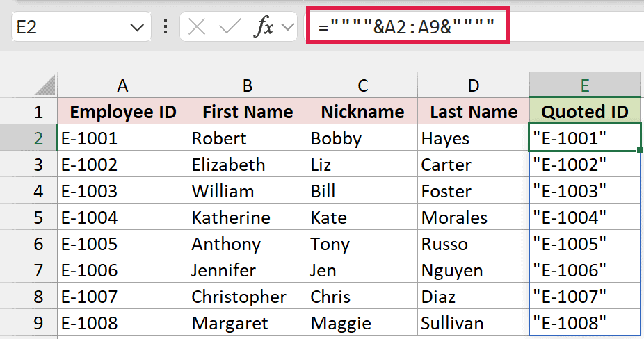Select cell containing E-1004 in column A
Viewport: 644px width, 339px height.
[x=122, y=217]
